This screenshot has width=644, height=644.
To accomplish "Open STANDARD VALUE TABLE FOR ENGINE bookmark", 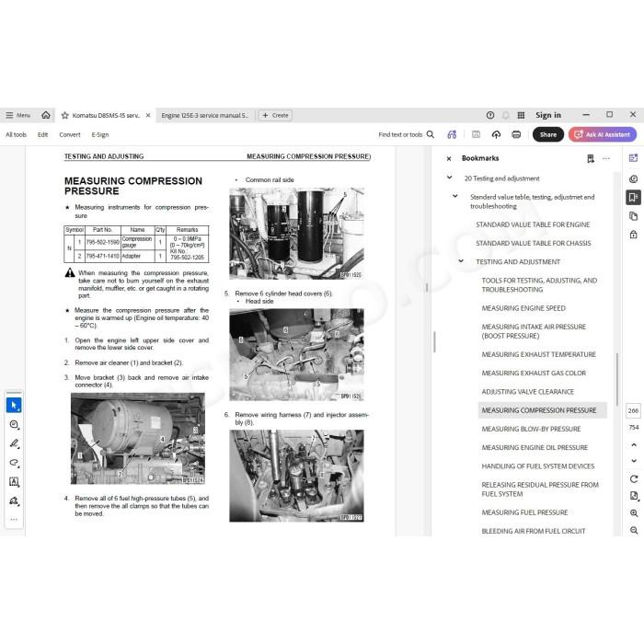I will click(x=533, y=224).
